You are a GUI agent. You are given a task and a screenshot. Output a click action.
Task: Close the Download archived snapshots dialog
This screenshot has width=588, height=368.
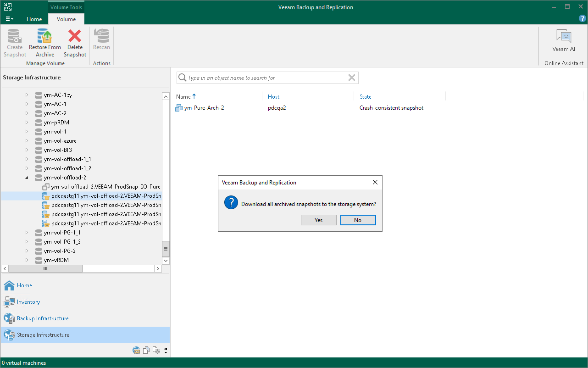point(375,182)
